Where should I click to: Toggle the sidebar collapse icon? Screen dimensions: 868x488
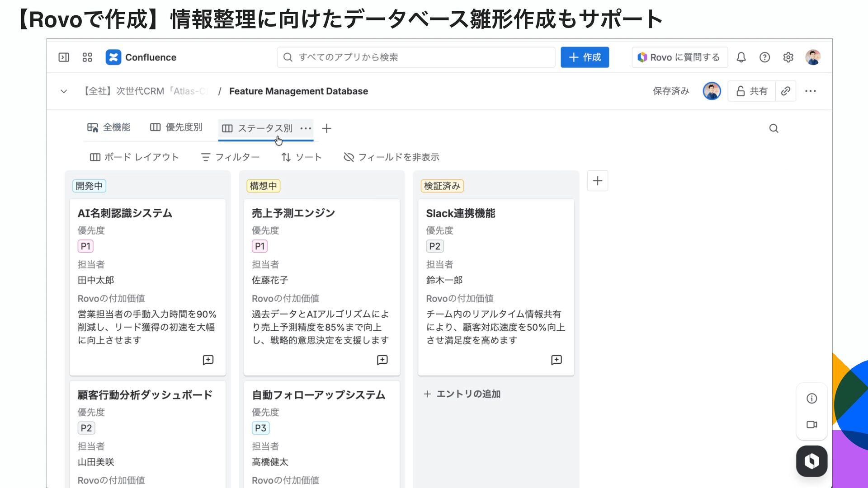(x=64, y=57)
